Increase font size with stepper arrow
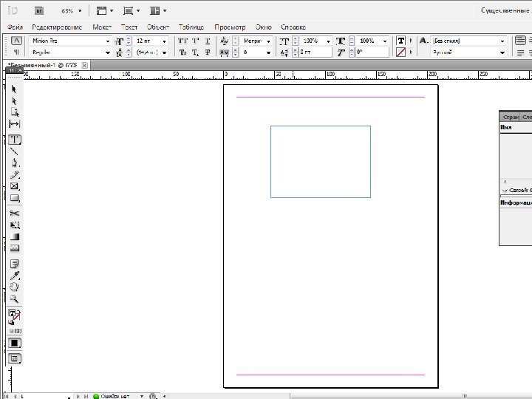The width and height of the screenshot is (532, 399). pos(129,38)
